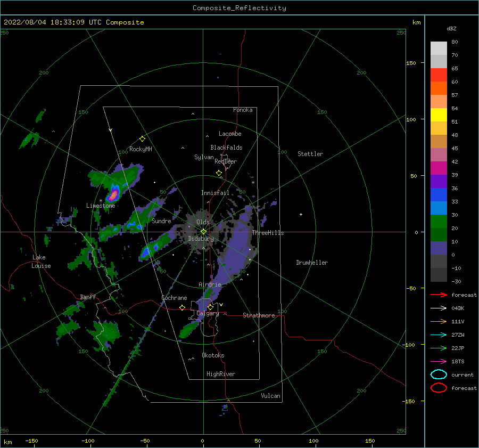Click the Ponoka label on the map
The height and width of the screenshot is (448, 479).
click(243, 110)
